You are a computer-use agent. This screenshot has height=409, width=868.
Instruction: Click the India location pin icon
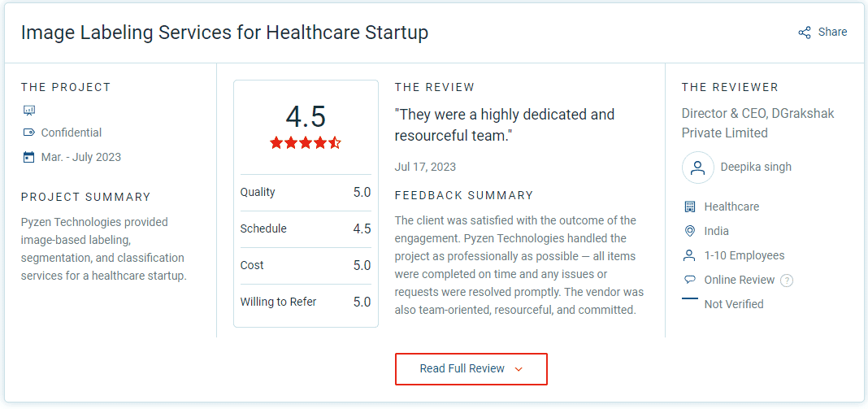click(x=689, y=231)
